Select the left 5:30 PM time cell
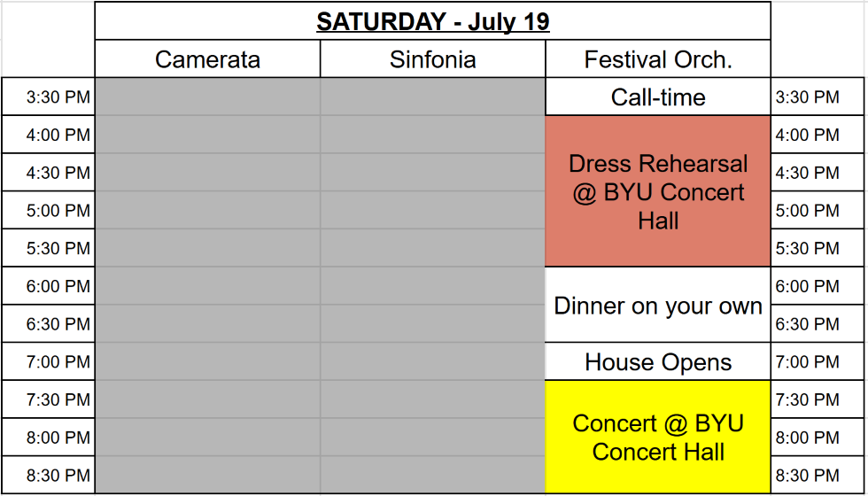The image size is (868, 496). [48, 248]
